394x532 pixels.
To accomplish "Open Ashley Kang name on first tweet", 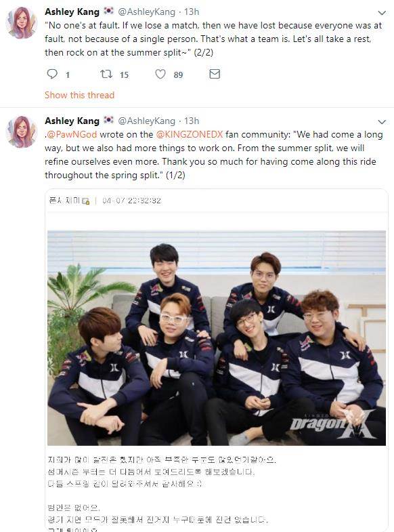I will pos(72,12).
